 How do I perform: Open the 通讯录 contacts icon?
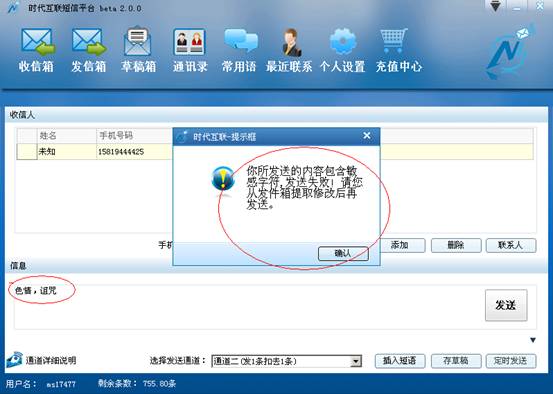coord(190,42)
